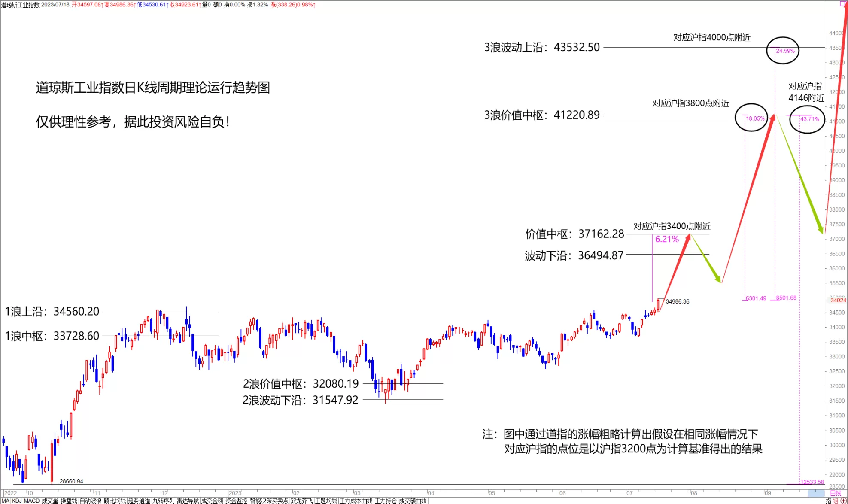
Task: Click the 日线 period button
Action: point(836,493)
